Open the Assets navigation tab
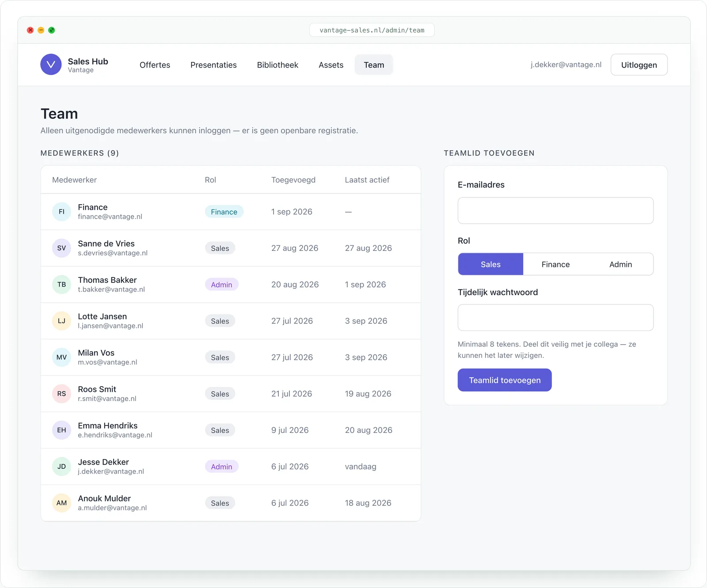The width and height of the screenshot is (707, 588). point(331,65)
